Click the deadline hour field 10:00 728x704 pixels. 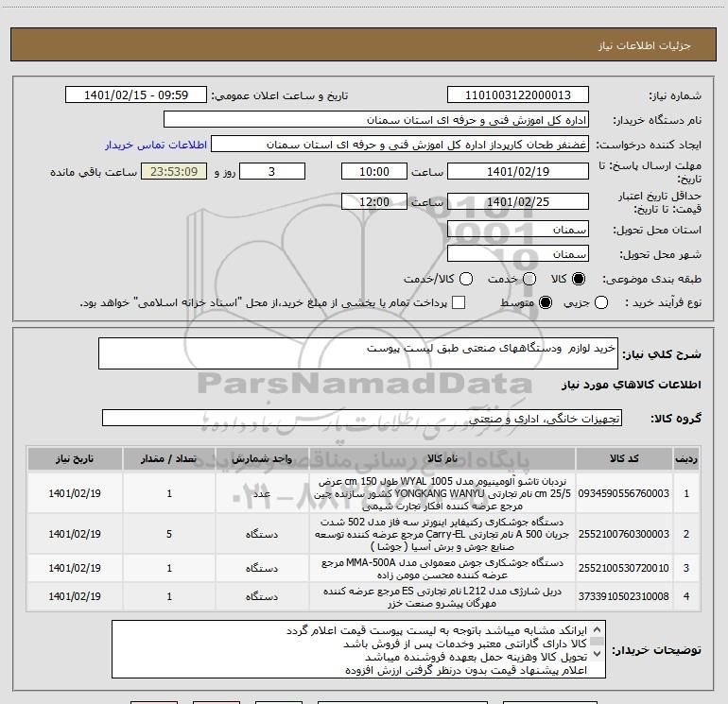coord(374,172)
